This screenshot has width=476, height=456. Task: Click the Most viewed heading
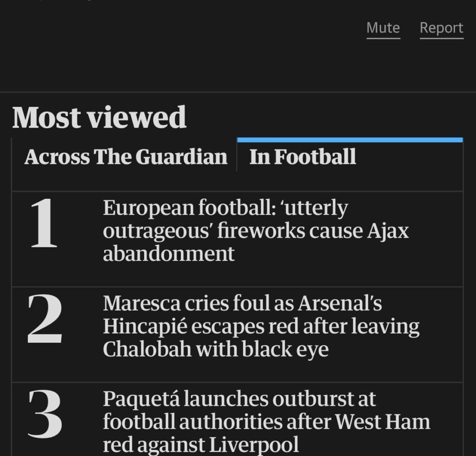point(99,117)
